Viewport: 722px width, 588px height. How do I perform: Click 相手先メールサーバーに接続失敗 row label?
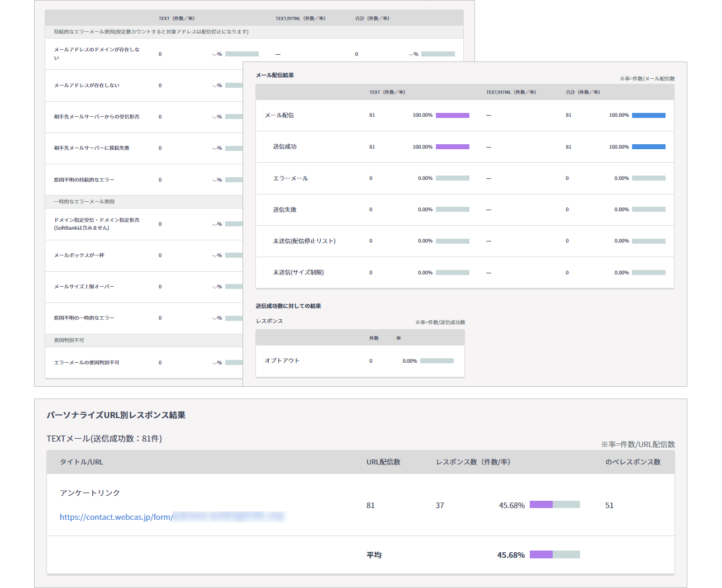pos(91,148)
